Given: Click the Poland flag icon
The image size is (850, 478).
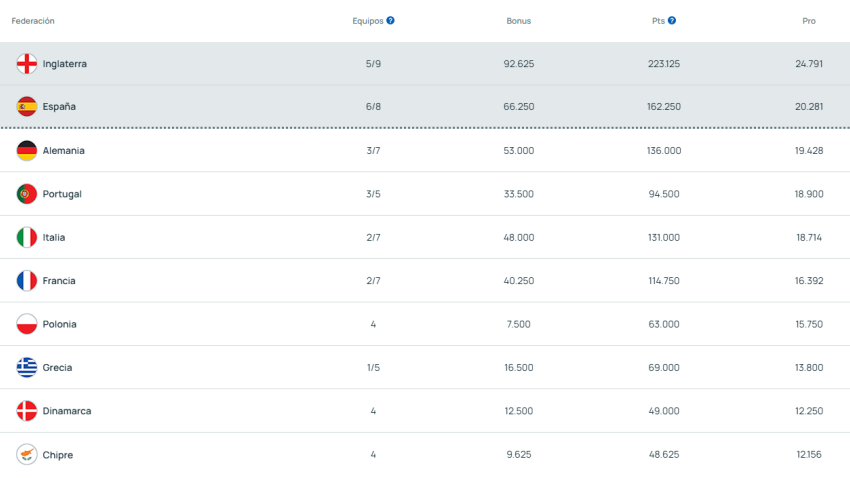Looking at the screenshot, I should pos(27,325).
